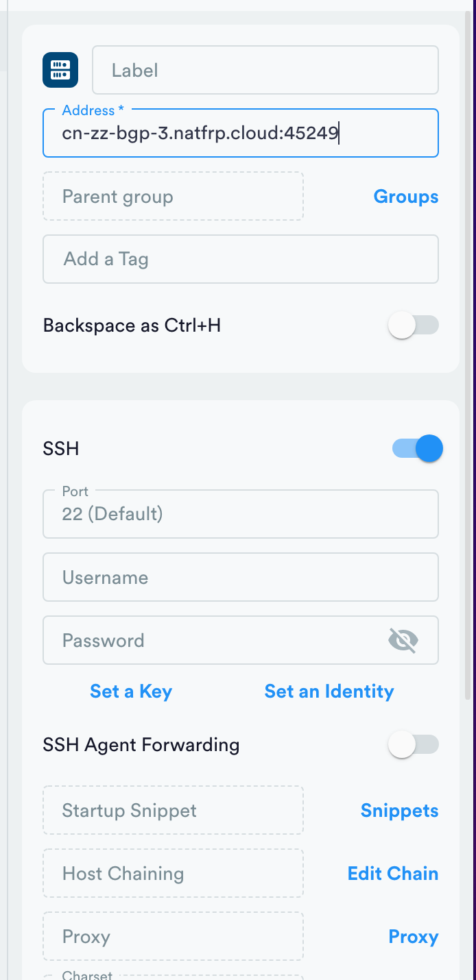Focus the SSH Port field
Image resolution: width=476 pixels, height=980 pixels.
tap(240, 514)
